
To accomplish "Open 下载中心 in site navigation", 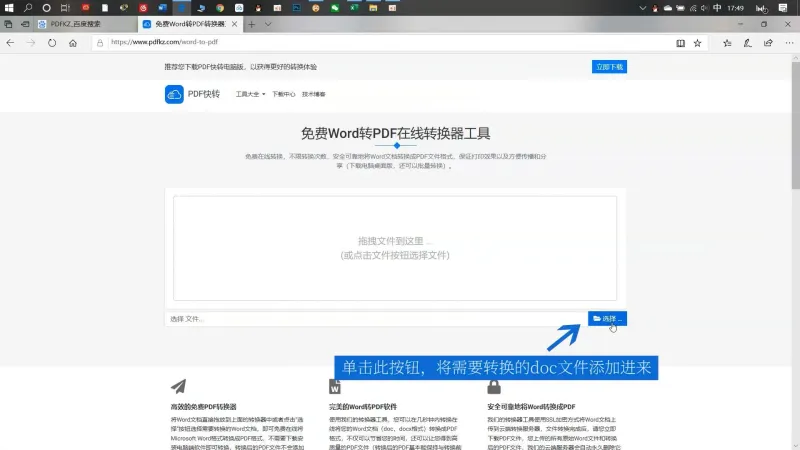I will (x=284, y=94).
